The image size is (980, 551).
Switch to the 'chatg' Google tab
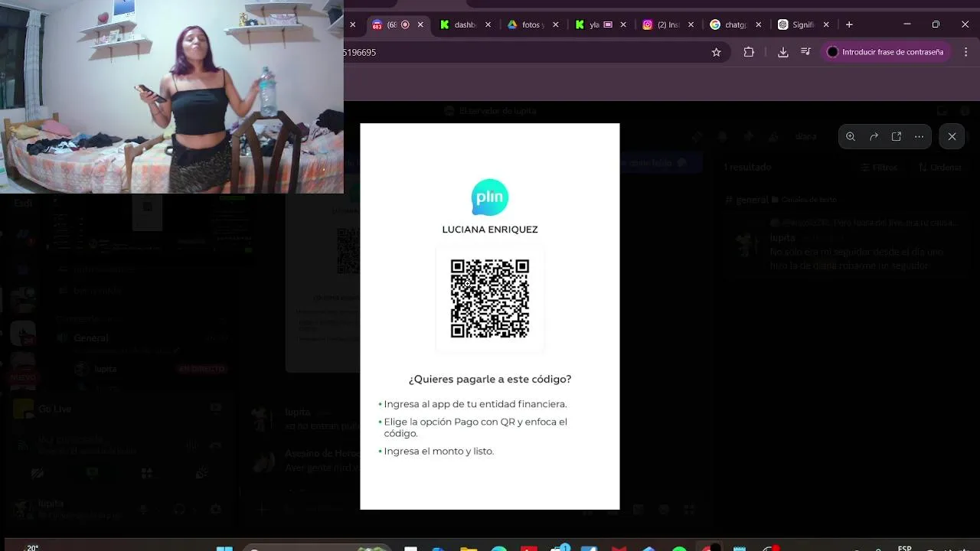click(729, 24)
